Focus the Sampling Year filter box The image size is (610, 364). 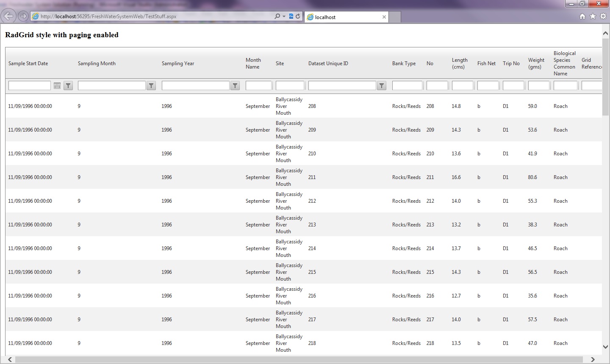pyautogui.click(x=196, y=85)
